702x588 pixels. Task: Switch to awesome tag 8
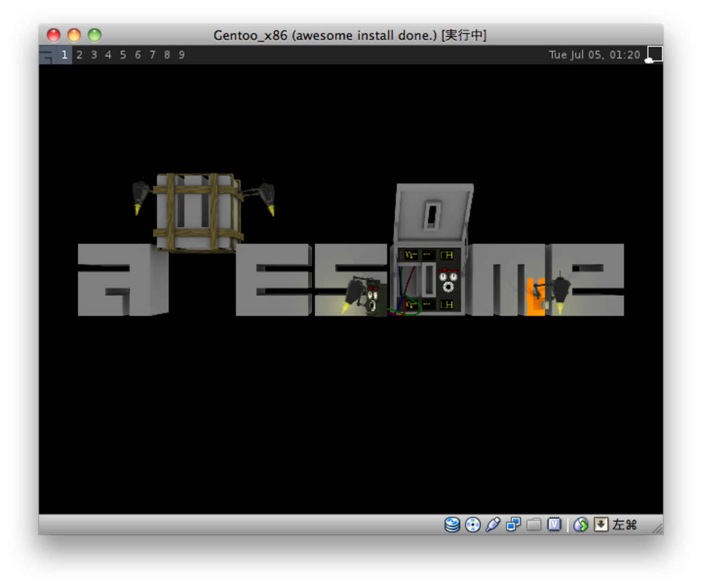tap(167, 55)
